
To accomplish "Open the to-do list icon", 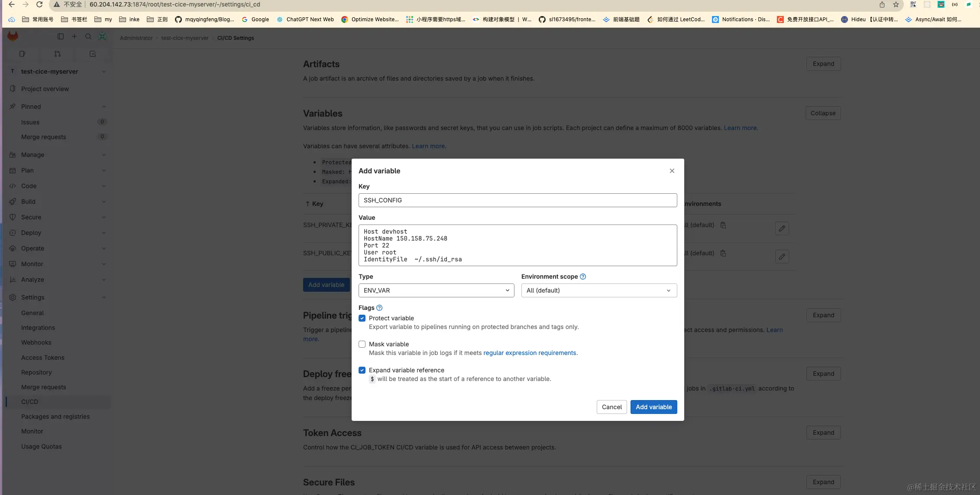I will (93, 54).
